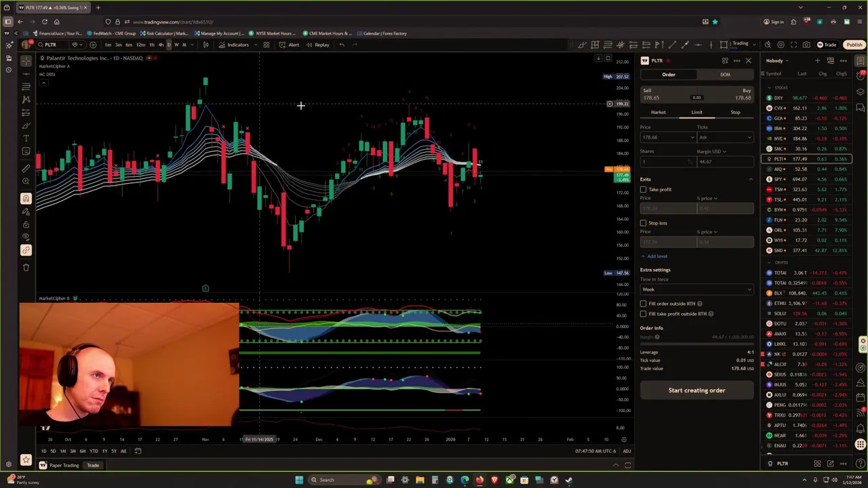Start bar Replay mode
Image resolution: width=868 pixels, height=488 pixels.
pyautogui.click(x=318, y=45)
